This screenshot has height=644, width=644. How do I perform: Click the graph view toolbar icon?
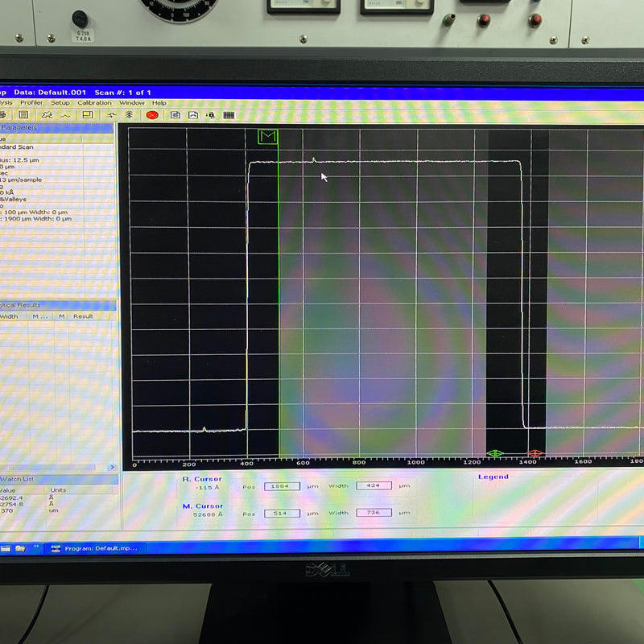coord(193,115)
